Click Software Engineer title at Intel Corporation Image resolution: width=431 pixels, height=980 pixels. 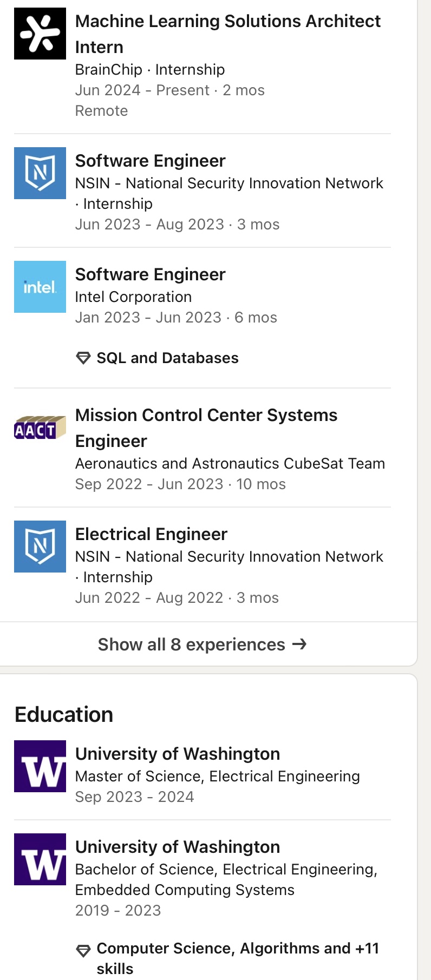[150, 274]
